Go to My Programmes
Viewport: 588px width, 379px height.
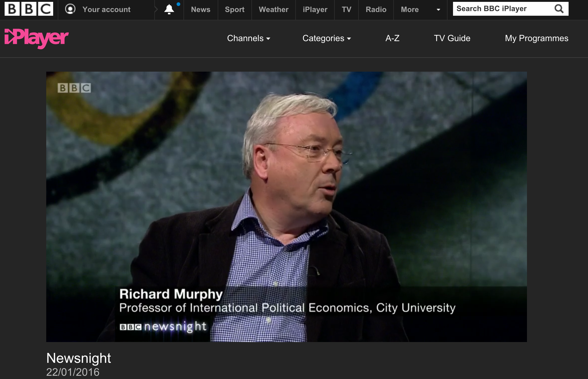(x=536, y=38)
